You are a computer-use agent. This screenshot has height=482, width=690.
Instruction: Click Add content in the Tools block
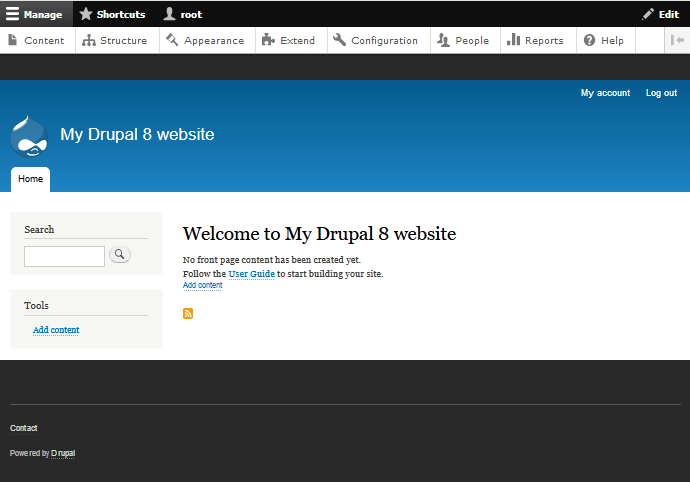pos(56,330)
